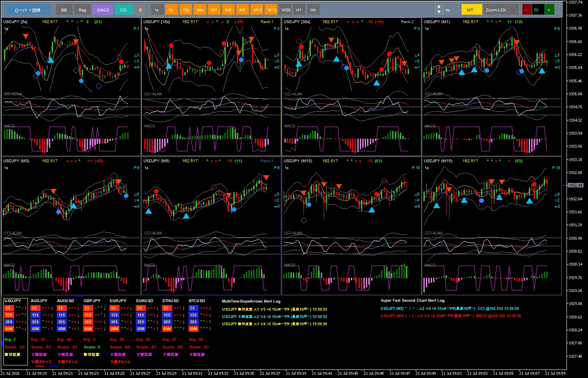Select the AUDUSD symbol panel header

coord(66,301)
